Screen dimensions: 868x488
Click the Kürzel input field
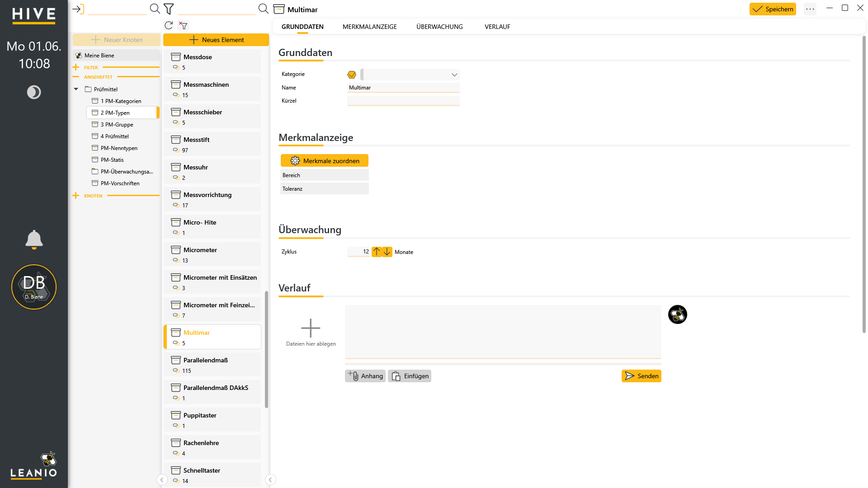click(x=403, y=101)
